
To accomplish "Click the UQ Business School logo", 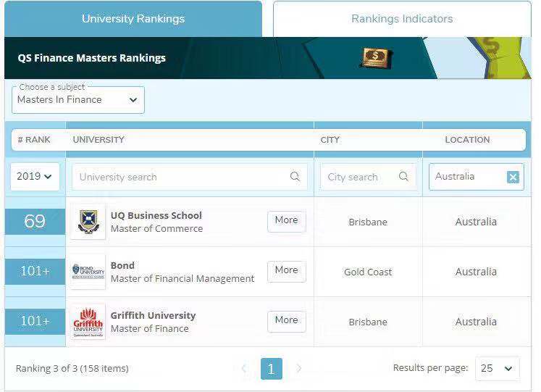I will pyautogui.click(x=88, y=222).
